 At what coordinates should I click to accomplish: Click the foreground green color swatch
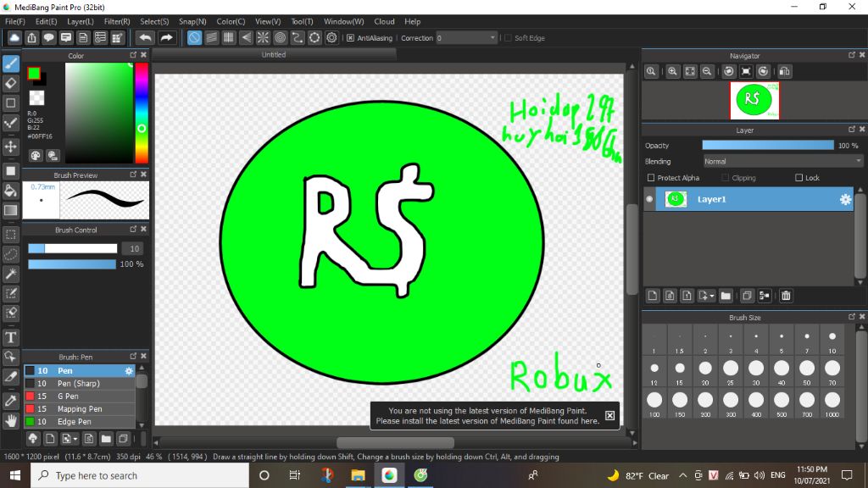pyautogui.click(x=34, y=73)
